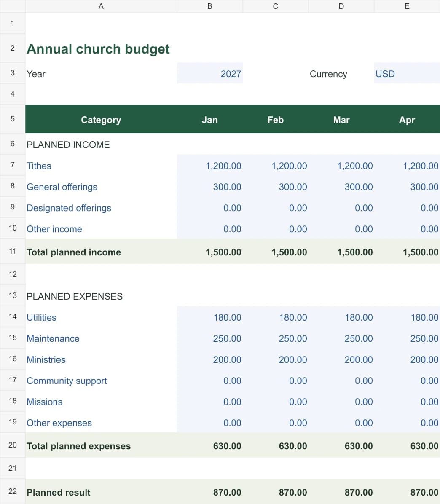
Task: Click Utilities March value 180.00
Action: click(341, 317)
